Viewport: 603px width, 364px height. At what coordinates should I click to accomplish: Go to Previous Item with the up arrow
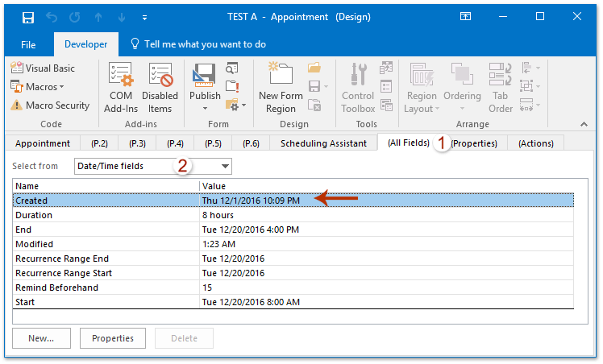[x=98, y=17]
